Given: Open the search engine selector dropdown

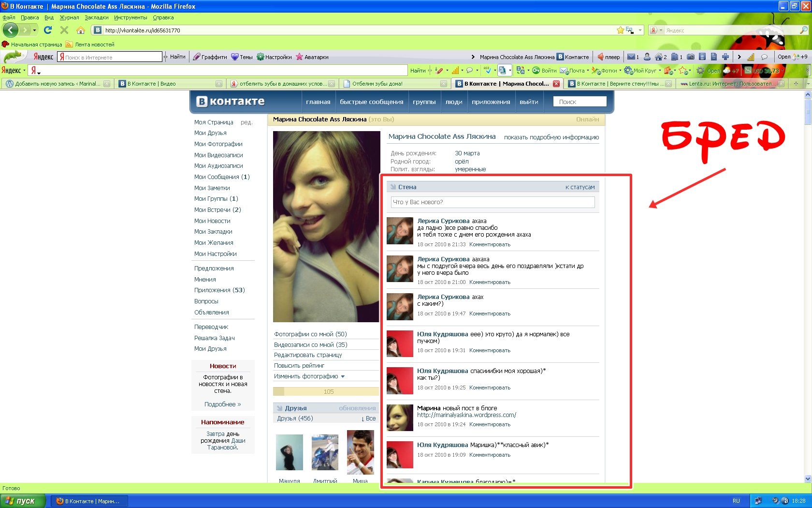Looking at the screenshot, I should [x=661, y=30].
